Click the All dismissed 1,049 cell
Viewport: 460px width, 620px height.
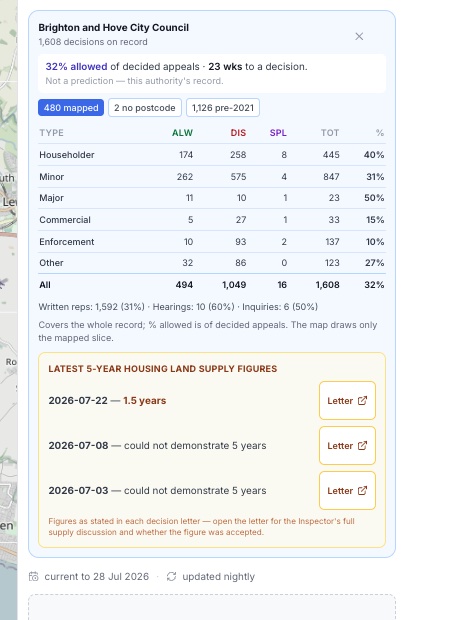(234, 285)
